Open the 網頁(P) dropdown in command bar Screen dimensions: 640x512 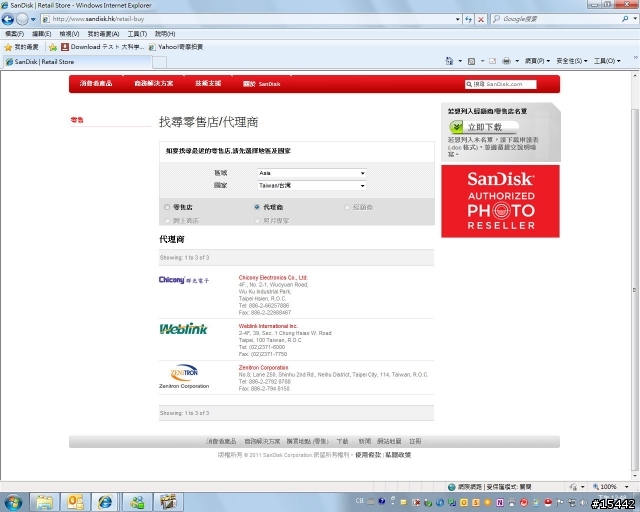[537, 61]
